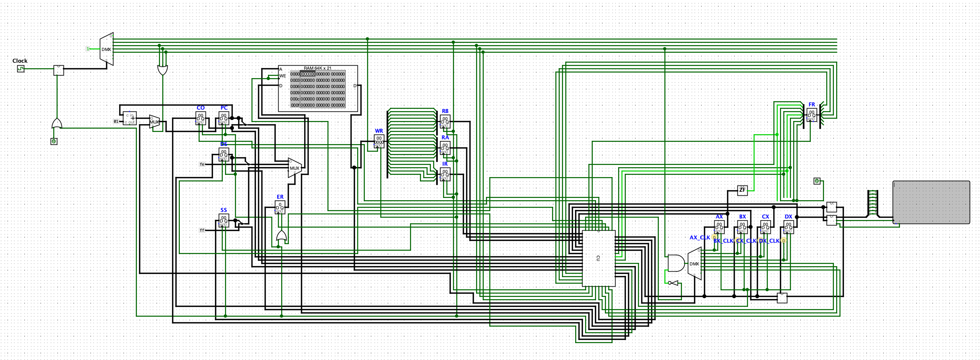Select the OR gate under the clock
Screen dimensions: 980x360
tap(57, 124)
